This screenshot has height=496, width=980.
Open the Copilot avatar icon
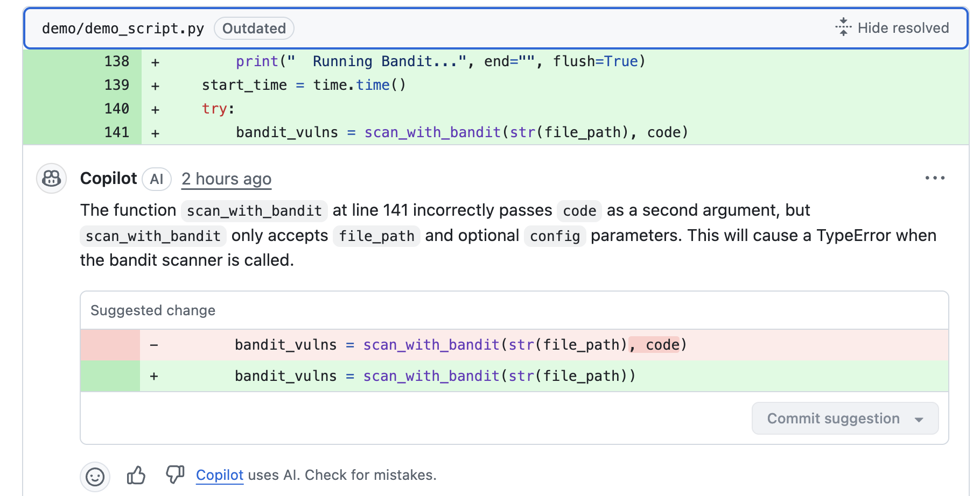click(x=52, y=178)
